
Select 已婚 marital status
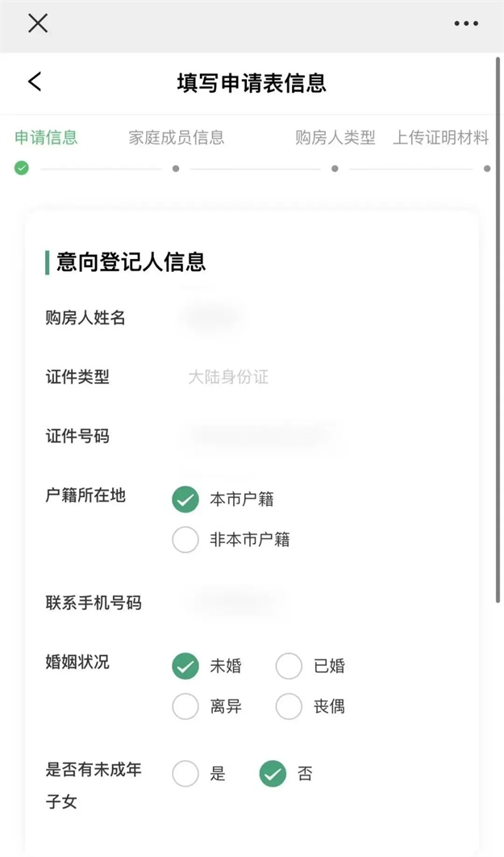[x=289, y=666]
